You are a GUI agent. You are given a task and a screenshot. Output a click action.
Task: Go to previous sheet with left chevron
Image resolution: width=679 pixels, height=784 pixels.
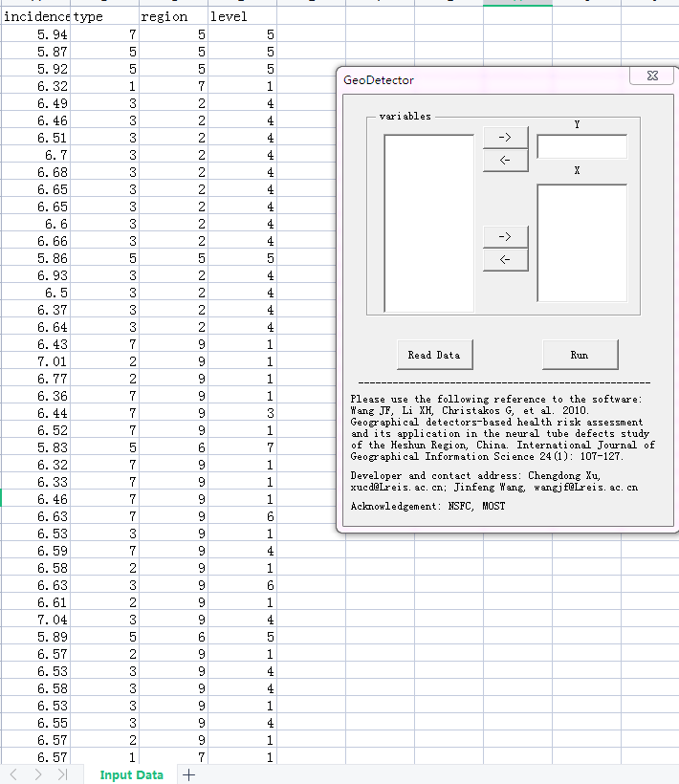click(x=14, y=774)
